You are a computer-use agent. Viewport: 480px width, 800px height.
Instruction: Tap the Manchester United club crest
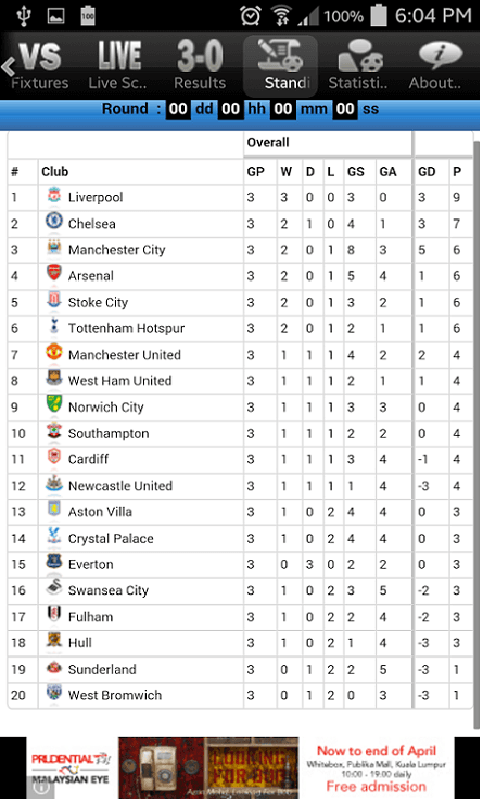coord(54,352)
